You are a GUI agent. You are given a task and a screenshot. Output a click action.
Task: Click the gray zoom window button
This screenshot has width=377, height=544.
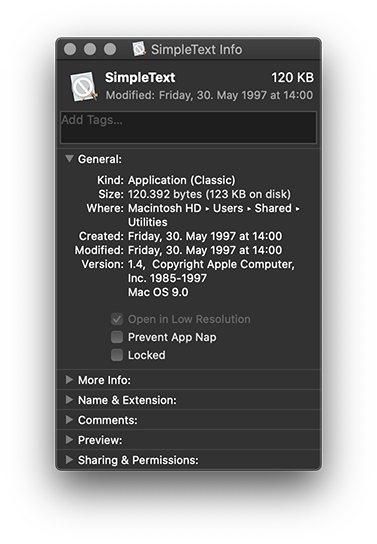[110, 49]
